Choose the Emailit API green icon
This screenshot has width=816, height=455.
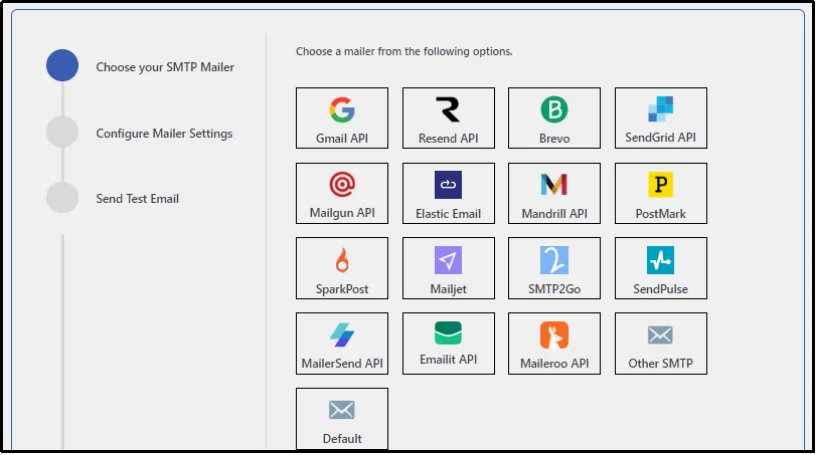pyautogui.click(x=448, y=333)
